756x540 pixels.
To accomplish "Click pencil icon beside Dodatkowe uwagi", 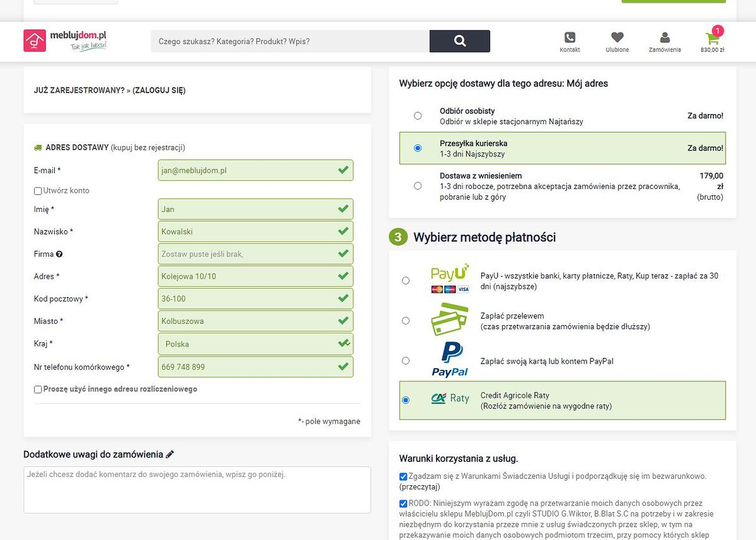I will 170,454.
